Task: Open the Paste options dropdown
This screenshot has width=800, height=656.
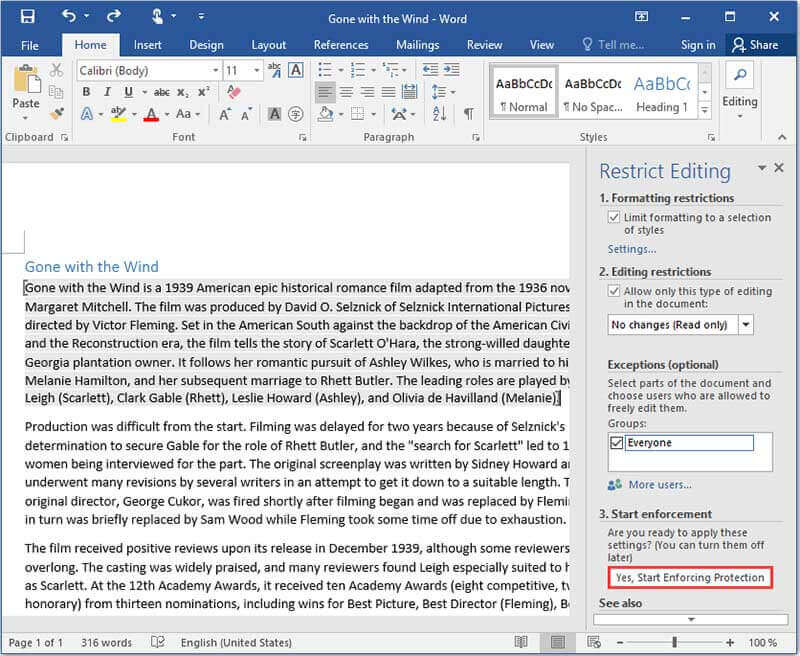Action: [x=26, y=118]
